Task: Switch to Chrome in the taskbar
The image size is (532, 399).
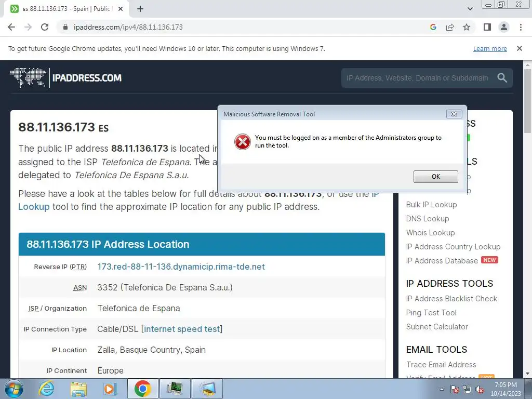Action: (x=142, y=389)
